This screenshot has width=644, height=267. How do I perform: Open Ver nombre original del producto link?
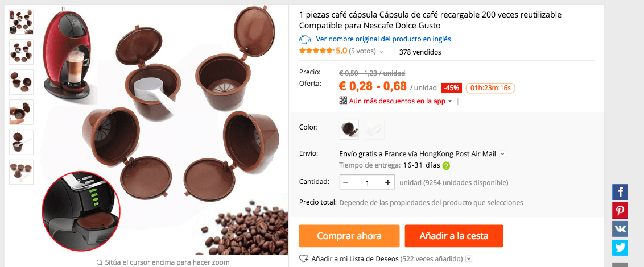383,39
